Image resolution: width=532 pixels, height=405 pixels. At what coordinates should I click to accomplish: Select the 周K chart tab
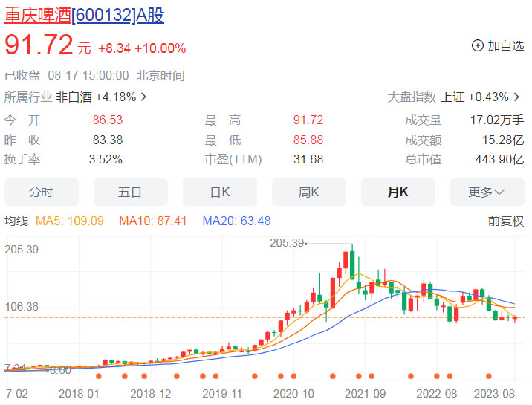click(x=309, y=192)
